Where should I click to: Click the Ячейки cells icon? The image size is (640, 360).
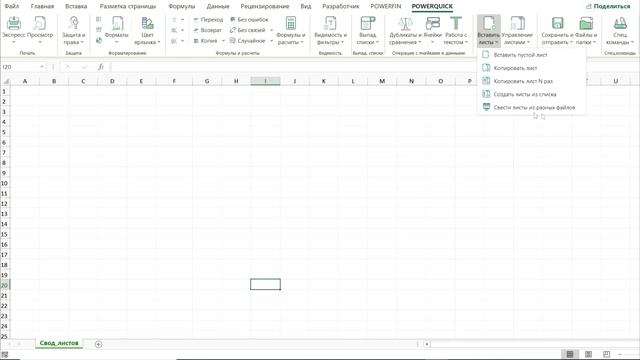click(433, 23)
